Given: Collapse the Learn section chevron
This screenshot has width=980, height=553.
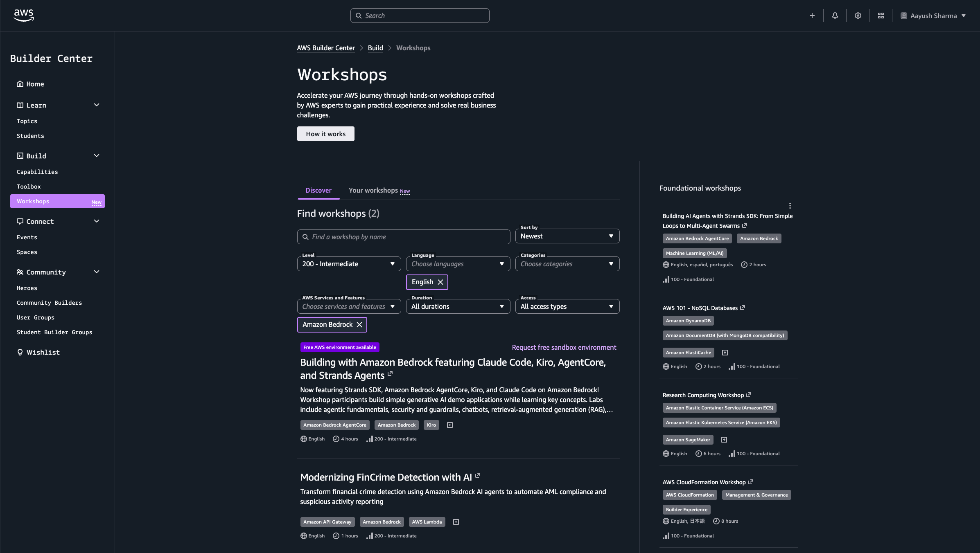Looking at the screenshot, I should 97,105.
